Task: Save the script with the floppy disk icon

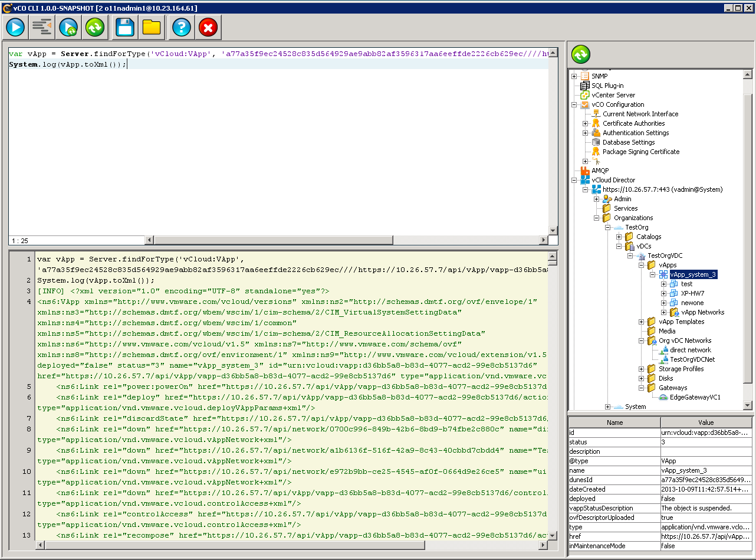Action: [125, 27]
